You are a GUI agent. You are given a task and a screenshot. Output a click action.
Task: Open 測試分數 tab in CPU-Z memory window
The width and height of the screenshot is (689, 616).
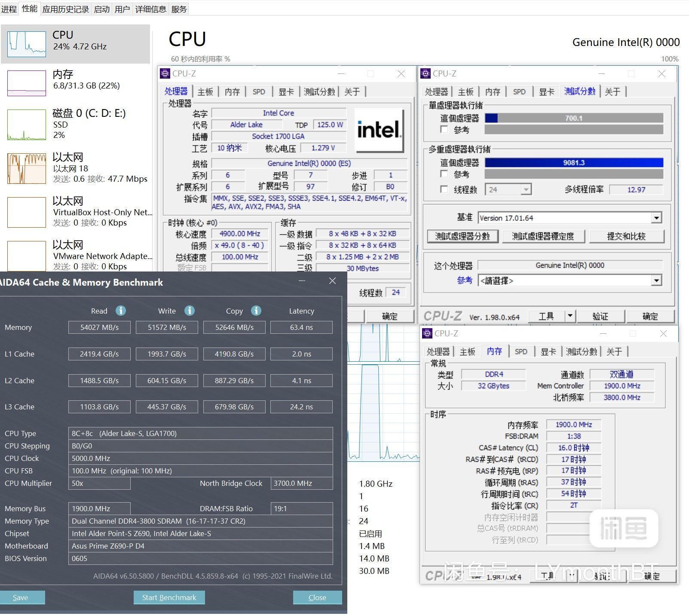click(x=582, y=351)
